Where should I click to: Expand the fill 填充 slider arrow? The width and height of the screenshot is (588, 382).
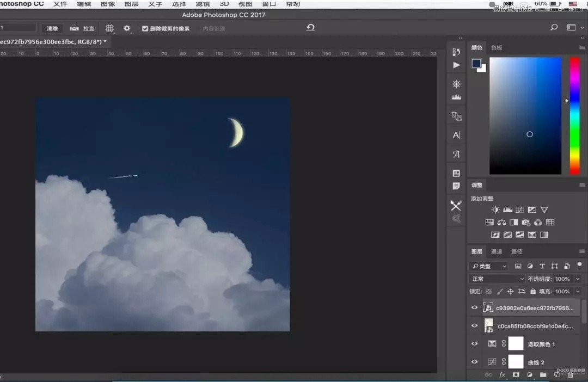tap(578, 291)
